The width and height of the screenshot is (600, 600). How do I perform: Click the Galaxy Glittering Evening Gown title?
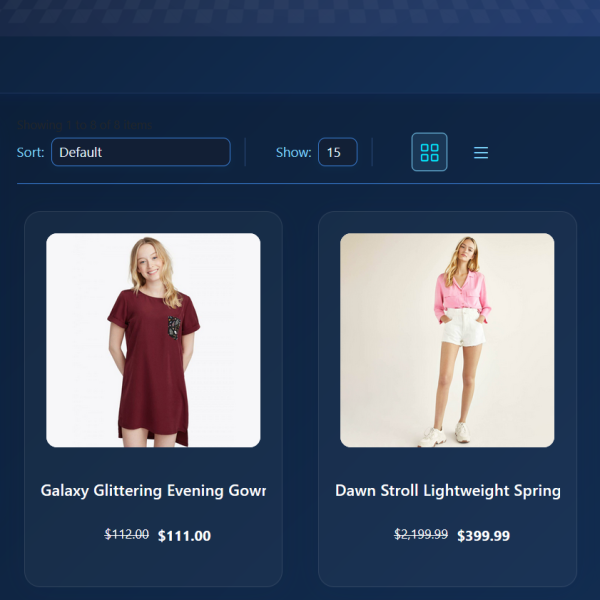pos(153,491)
